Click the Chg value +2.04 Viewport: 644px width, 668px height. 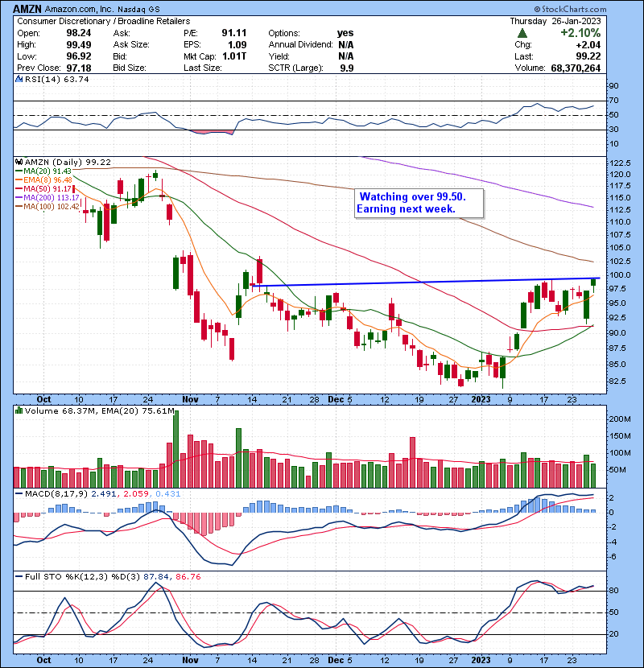tap(588, 45)
